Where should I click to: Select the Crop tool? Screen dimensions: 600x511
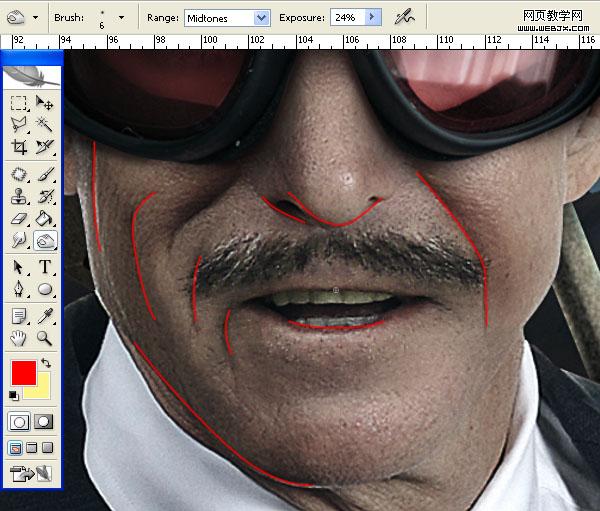click(19, 148)
